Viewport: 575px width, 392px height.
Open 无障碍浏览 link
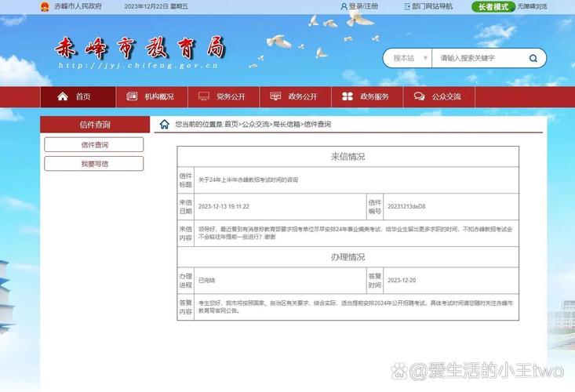[x=532, y=6]
